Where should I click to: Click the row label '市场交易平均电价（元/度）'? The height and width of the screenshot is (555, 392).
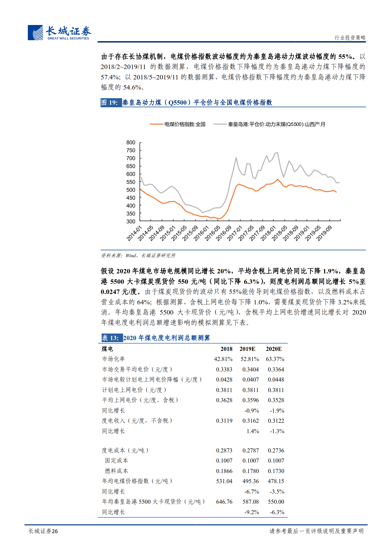click(137, 369)
